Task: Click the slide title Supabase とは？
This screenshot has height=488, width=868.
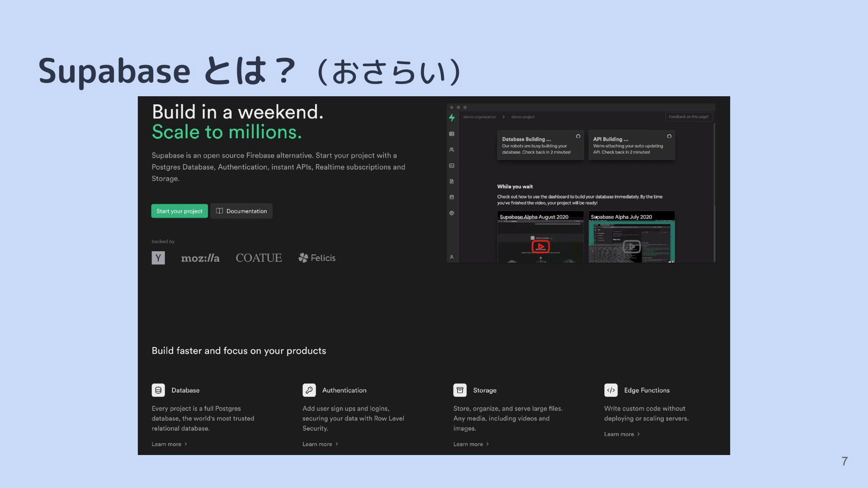Action: pyautogui.click(x=167, y=71)
